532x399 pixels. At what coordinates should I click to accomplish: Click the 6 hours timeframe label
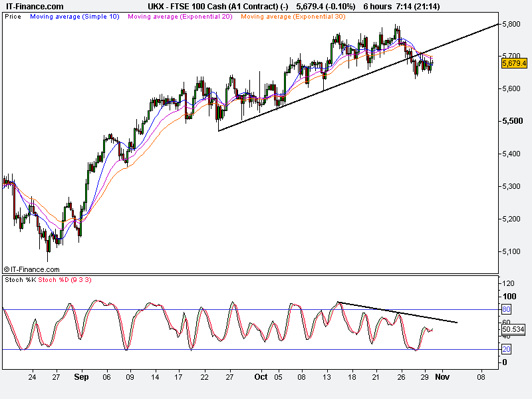(x=377, y=7)
